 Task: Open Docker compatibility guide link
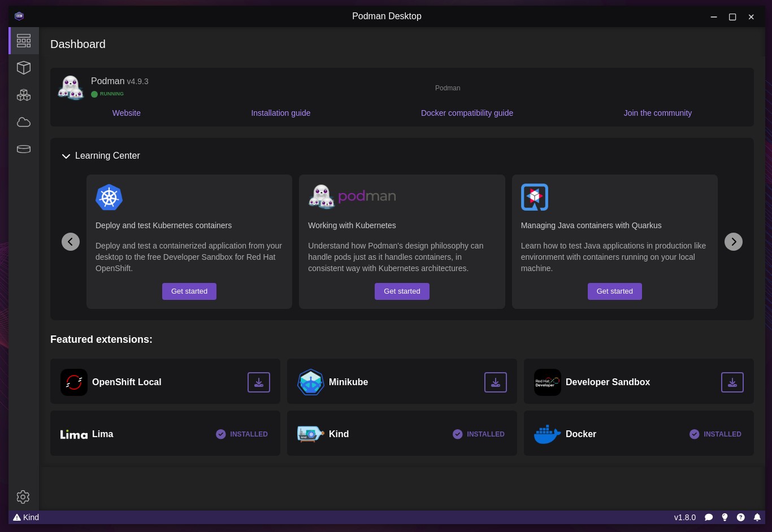point(467,113)
